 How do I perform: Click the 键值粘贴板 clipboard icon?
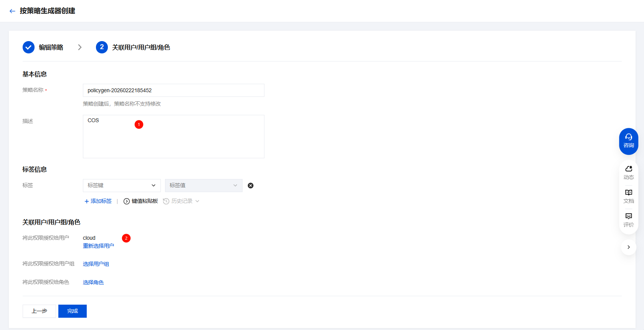click(x=127, y=201)
